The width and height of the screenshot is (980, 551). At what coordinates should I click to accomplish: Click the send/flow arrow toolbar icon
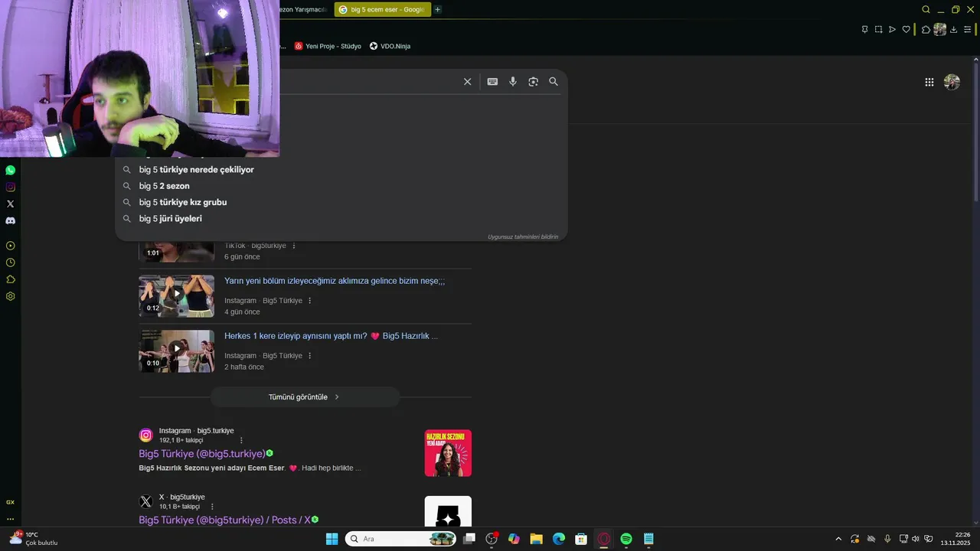[892, 29]
